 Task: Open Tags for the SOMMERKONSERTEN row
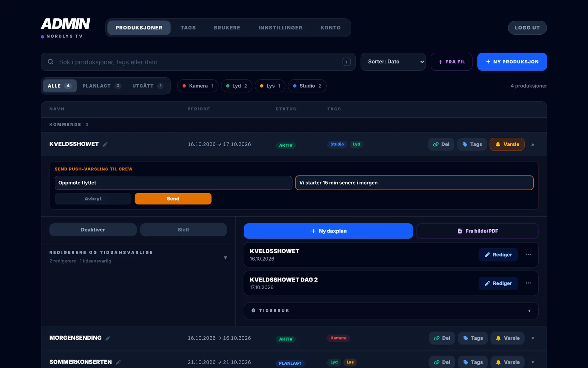[473, 362]
